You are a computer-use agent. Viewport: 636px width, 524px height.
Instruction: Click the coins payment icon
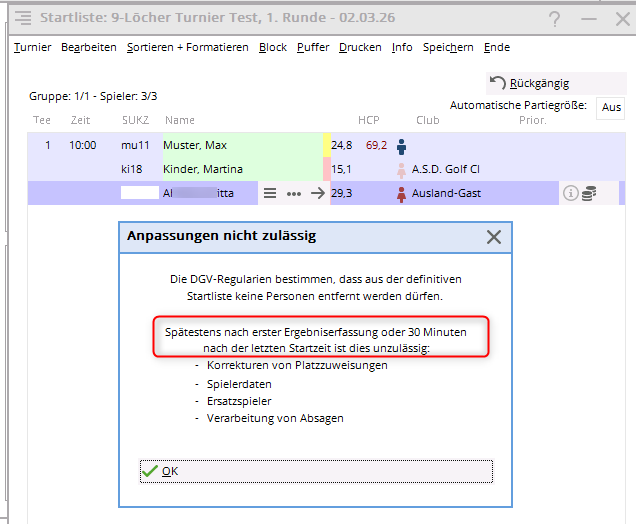[x=589, y=193]
